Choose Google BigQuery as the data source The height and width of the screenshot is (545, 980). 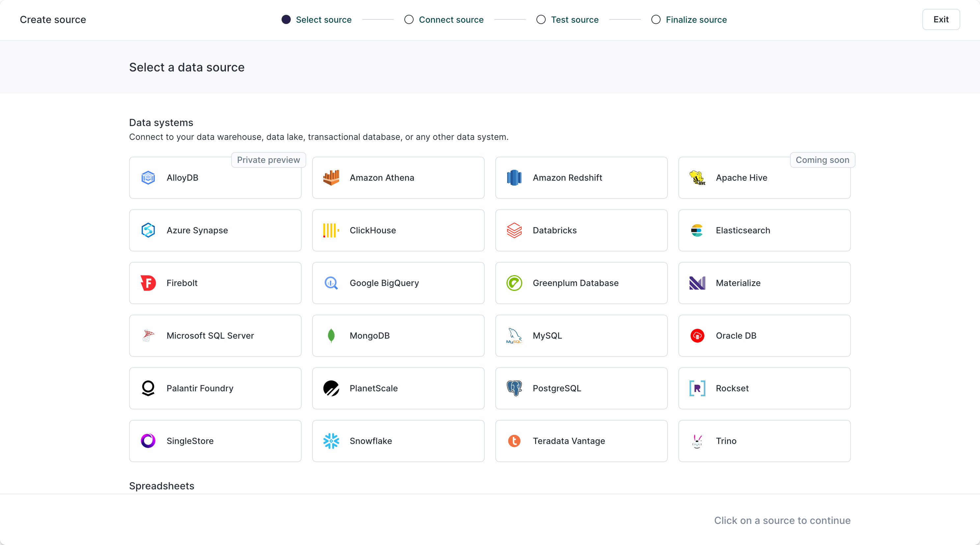click(x=398, y=283)
